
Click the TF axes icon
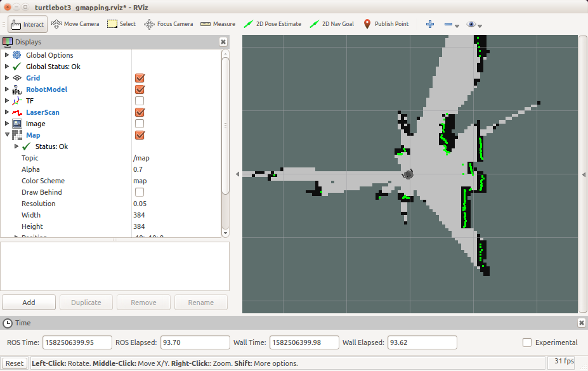(x=17, y=101)
